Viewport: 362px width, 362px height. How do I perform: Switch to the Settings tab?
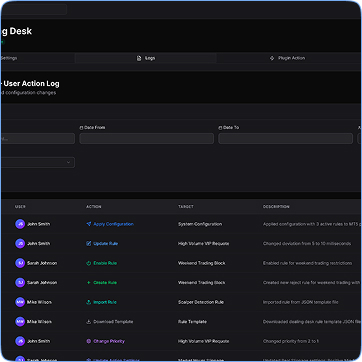coord(38,58)
